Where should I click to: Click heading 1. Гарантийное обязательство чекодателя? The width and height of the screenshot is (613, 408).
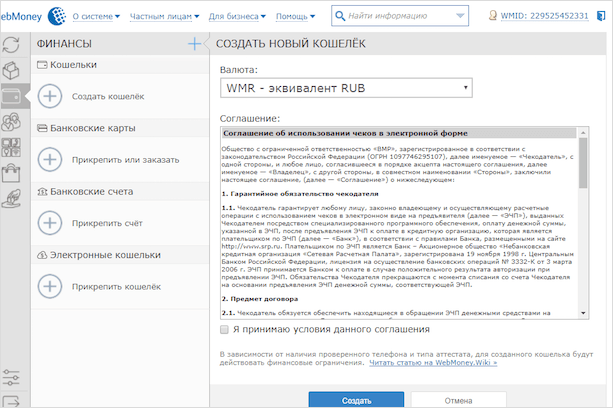(300, 194)
